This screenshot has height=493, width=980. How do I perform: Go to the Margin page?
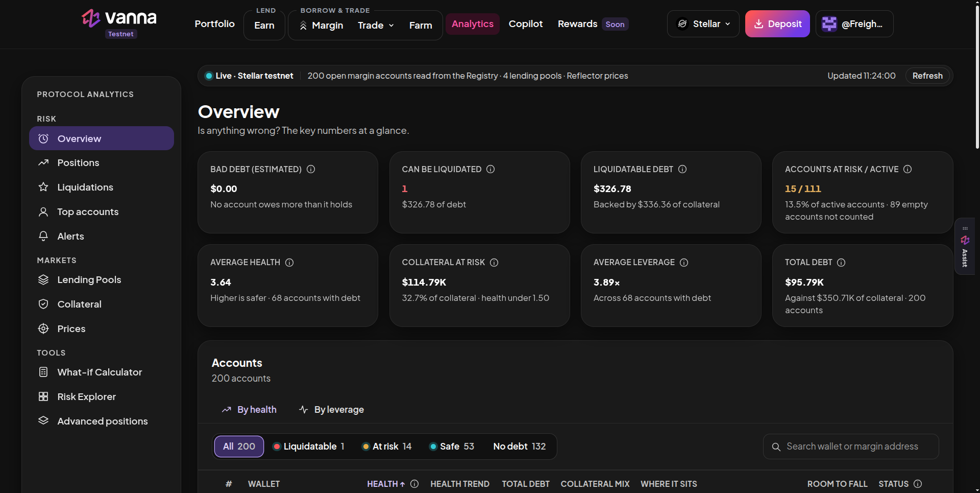[x=321, y=25]
